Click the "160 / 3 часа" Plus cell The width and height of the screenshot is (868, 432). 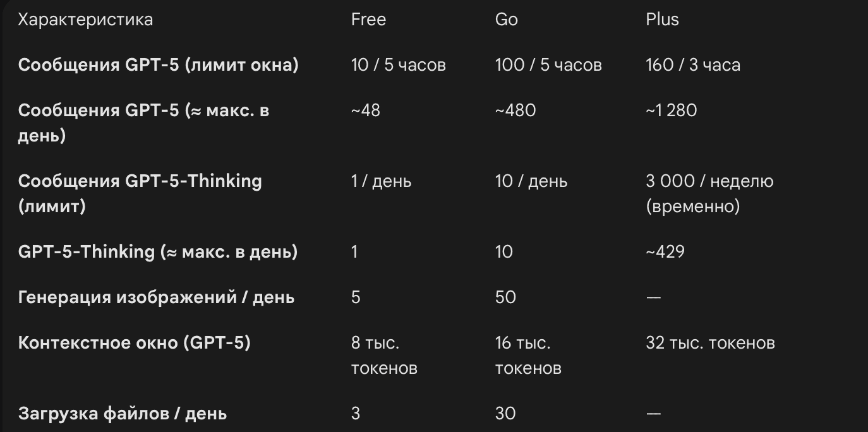pos(692,65)
